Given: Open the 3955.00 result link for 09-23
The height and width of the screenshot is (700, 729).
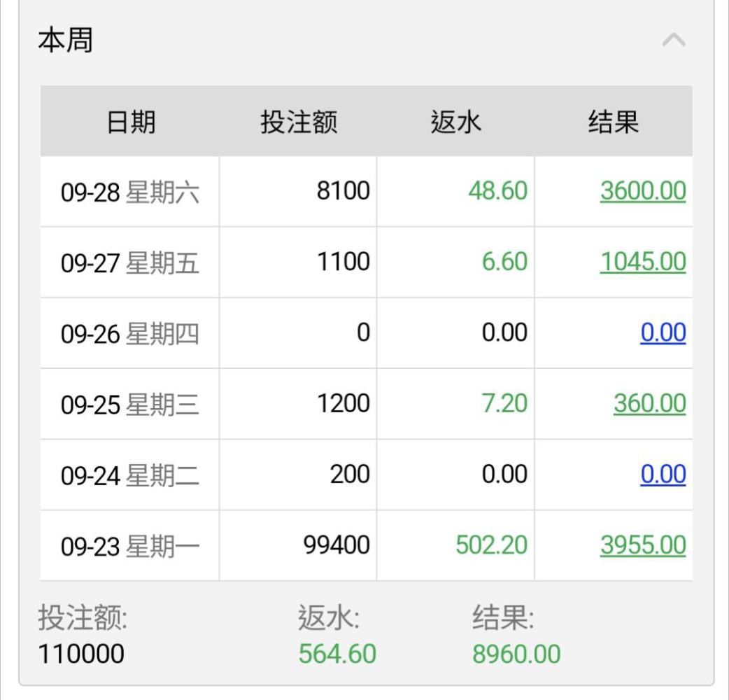Looking at the screenshot, I should 642,545.
